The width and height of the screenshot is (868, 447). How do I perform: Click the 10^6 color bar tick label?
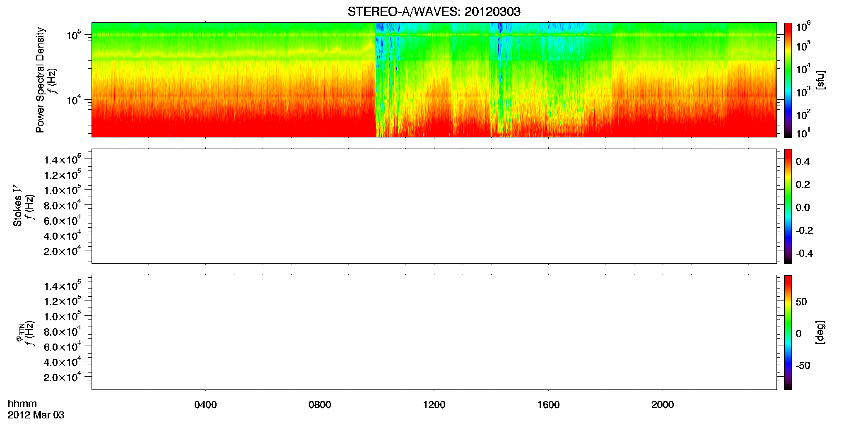(x=803, y=27)
